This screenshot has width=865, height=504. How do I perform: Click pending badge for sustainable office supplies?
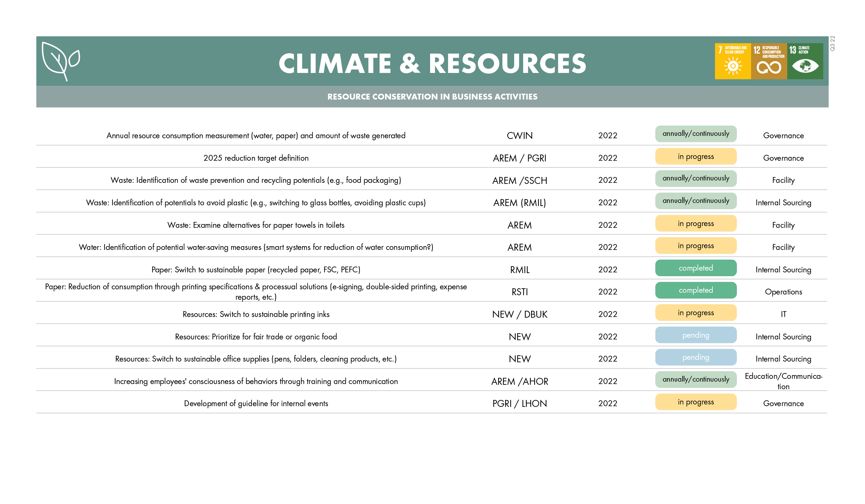[695, 357]
